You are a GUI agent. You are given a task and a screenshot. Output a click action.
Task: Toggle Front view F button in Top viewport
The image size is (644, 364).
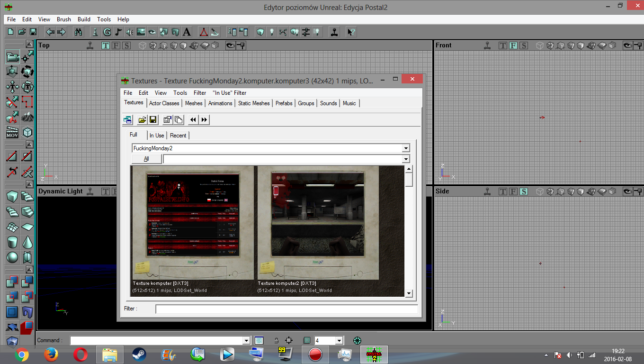pos(116,45)
